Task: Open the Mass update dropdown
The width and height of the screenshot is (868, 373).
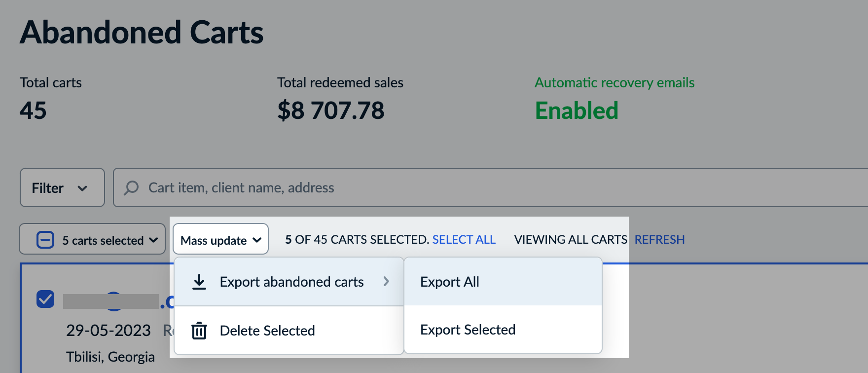Action: (220, 239)
